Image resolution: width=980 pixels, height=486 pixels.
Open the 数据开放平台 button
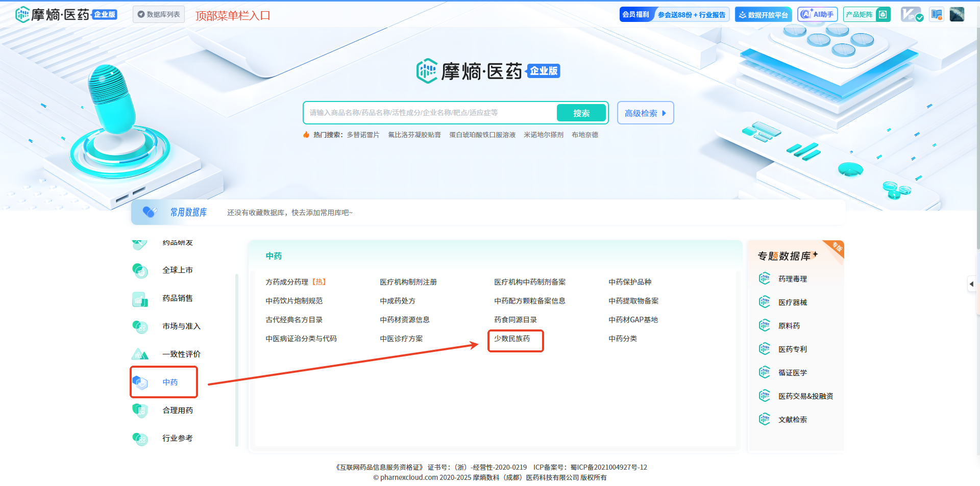[x=763, y=14]
